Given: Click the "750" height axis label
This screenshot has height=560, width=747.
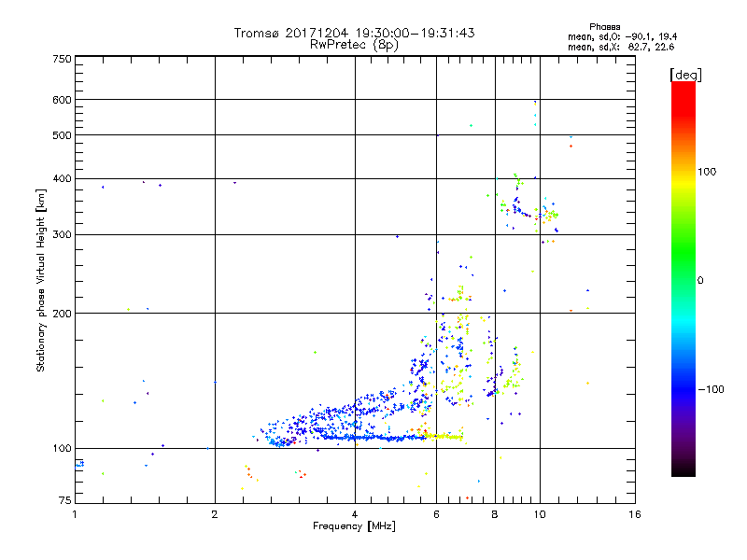Looking at the screenshot, I should (x=62, y=59).
